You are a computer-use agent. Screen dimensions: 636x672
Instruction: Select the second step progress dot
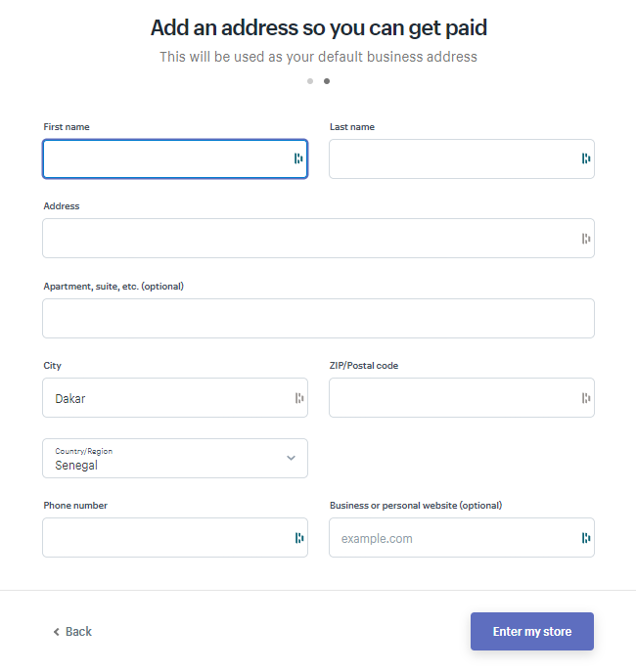327,81
